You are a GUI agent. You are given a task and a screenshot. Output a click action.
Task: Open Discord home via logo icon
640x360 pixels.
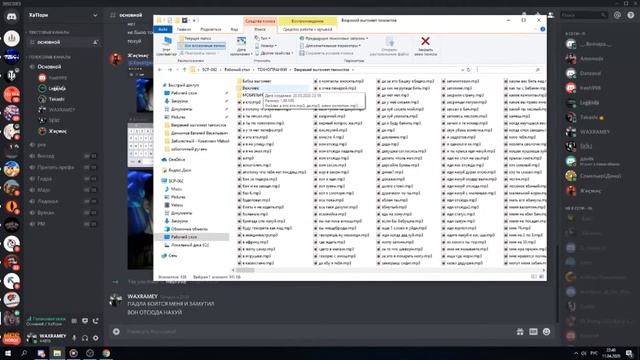pos(11,17)
